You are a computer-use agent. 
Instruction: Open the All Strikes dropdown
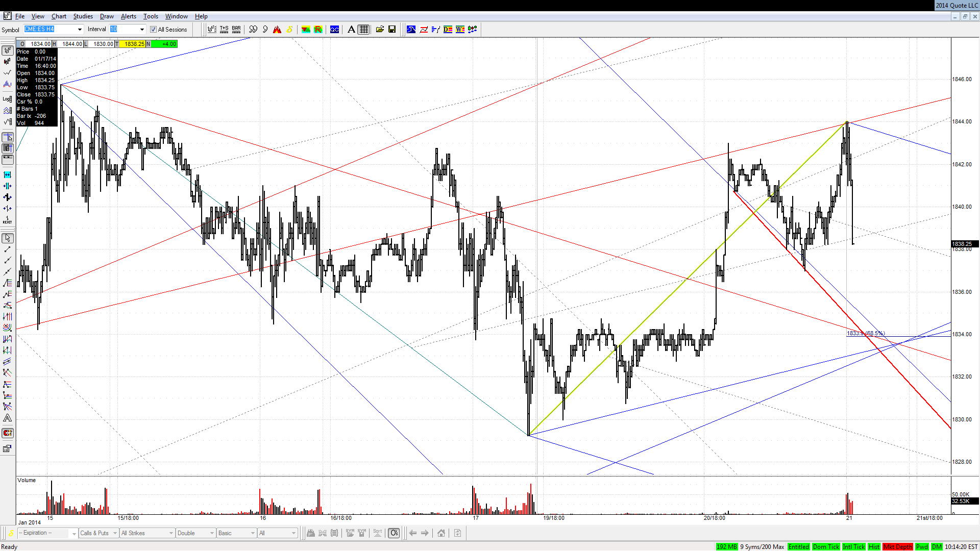(147, 533)
